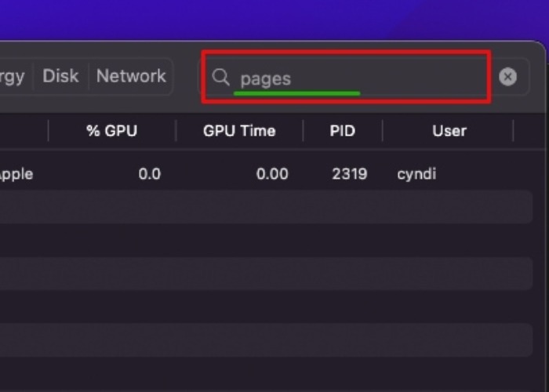The width and height of the screenshot is (549, 392).
Task: Click divider between PID and User headers
Action: click(x=383, y=131)
